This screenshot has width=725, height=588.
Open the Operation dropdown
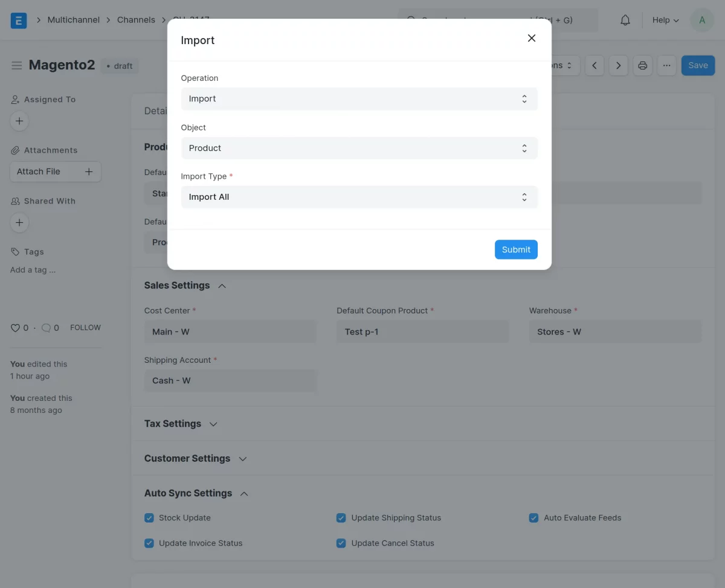click(x=359, y=99)
